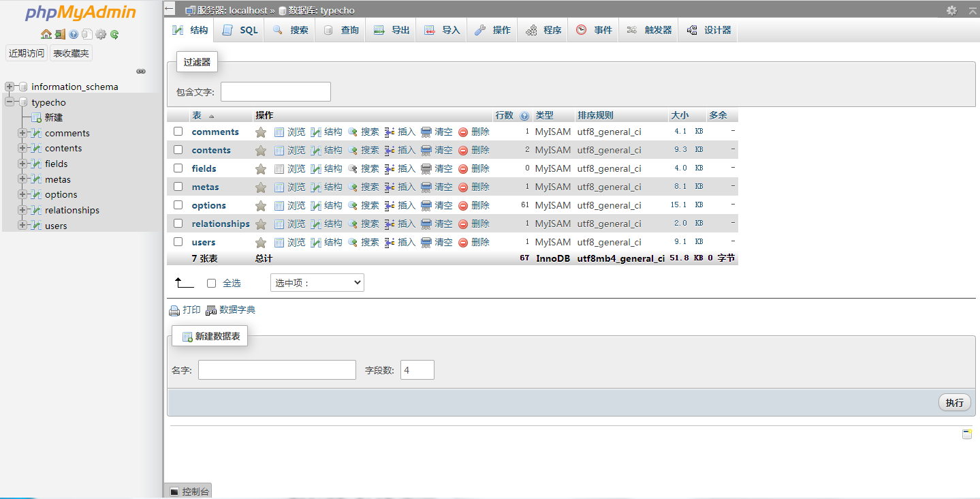
Task: Collapse the typecho database tree node
Action: click(9, 102)
